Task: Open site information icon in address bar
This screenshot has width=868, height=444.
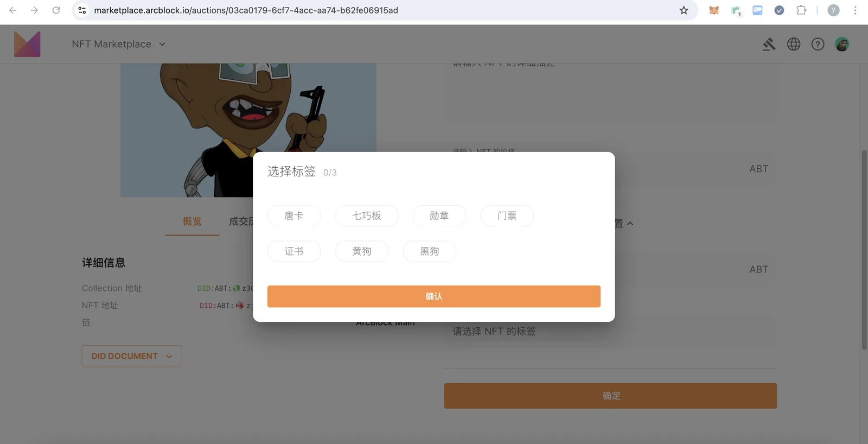Action: pyautogui.click(x=82, y=10)
